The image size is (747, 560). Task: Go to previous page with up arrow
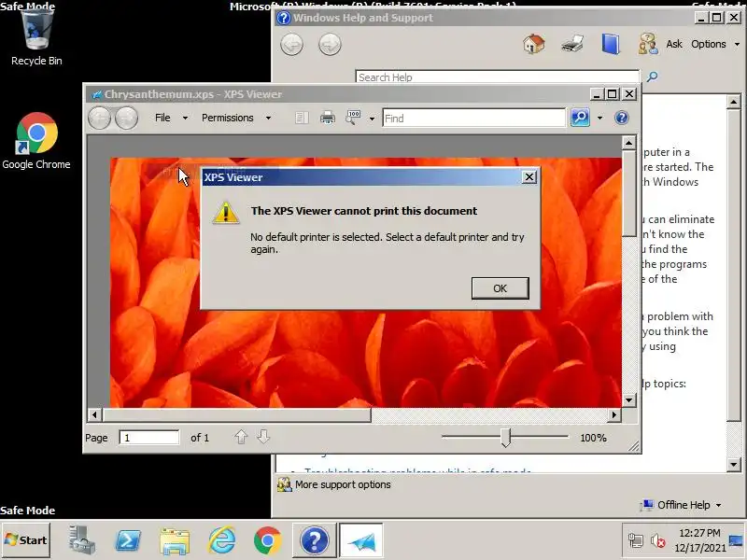[x=241, y=437]
